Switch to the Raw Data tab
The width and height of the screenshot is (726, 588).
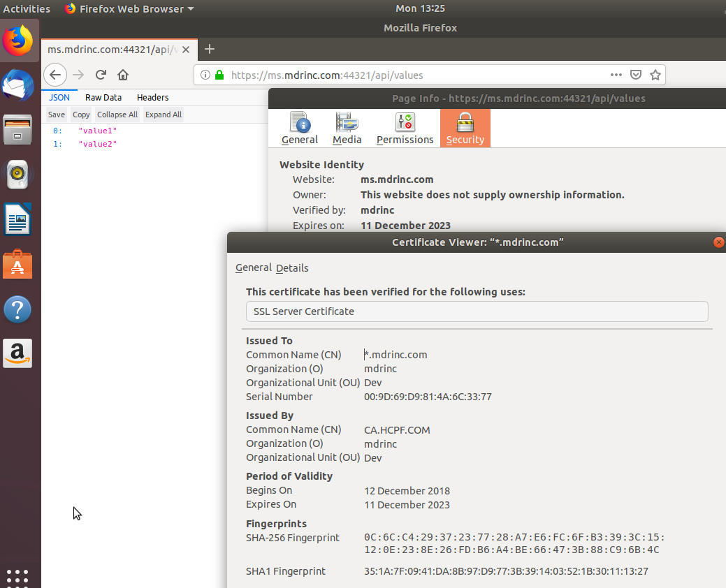(x=103, y=97)
